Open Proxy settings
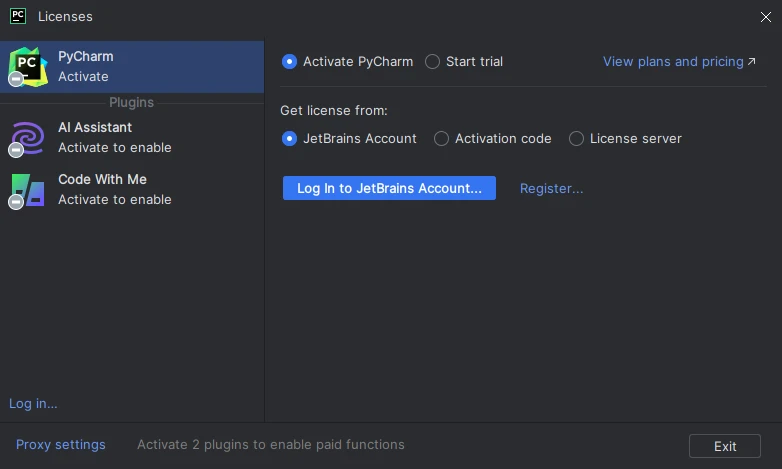Viewport: 782px width, 469px height. click(x=60, y=445)
